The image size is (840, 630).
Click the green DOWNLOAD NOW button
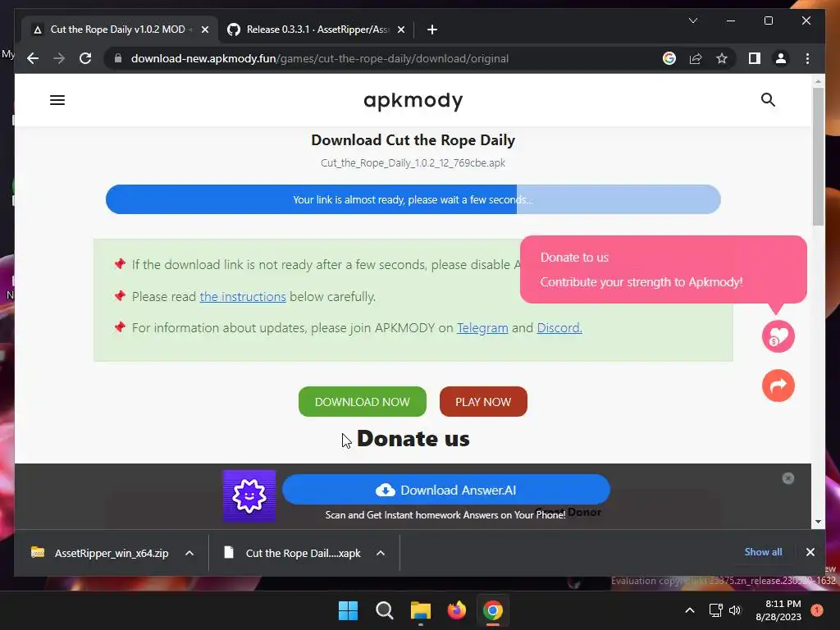[362, 401]
